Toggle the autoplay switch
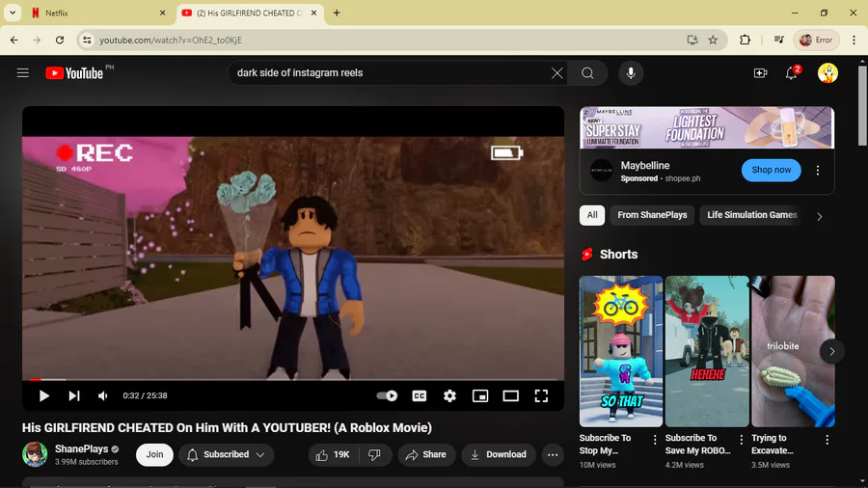Image resolution: width=868 pixels, height=488 pixels. click(x=387, y=395)
